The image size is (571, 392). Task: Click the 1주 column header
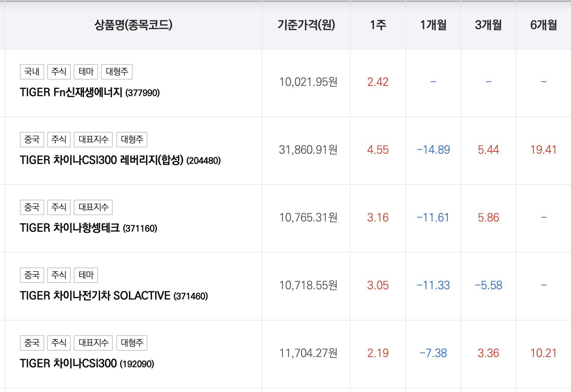(x=378, y=25)
